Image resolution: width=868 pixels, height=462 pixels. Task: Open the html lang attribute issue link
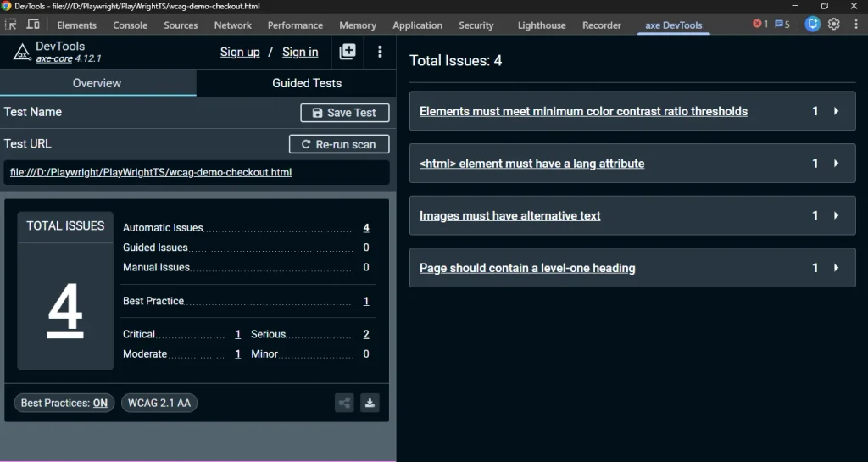click(x=532, y=164)
